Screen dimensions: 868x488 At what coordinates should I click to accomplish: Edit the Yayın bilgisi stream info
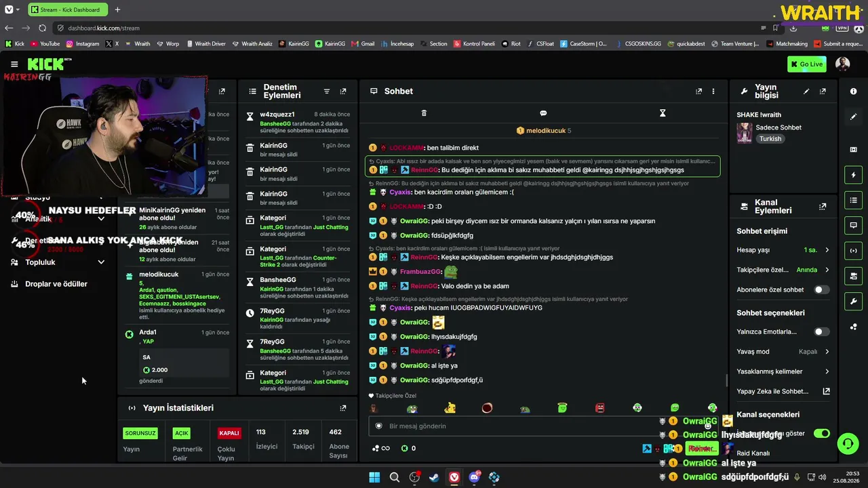click(x=806, y=91)
